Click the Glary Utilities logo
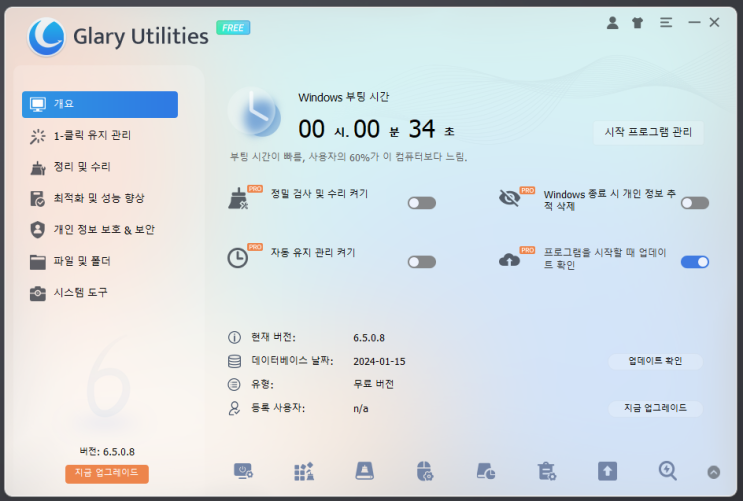743x501 pixels. (x=46, y=36)
